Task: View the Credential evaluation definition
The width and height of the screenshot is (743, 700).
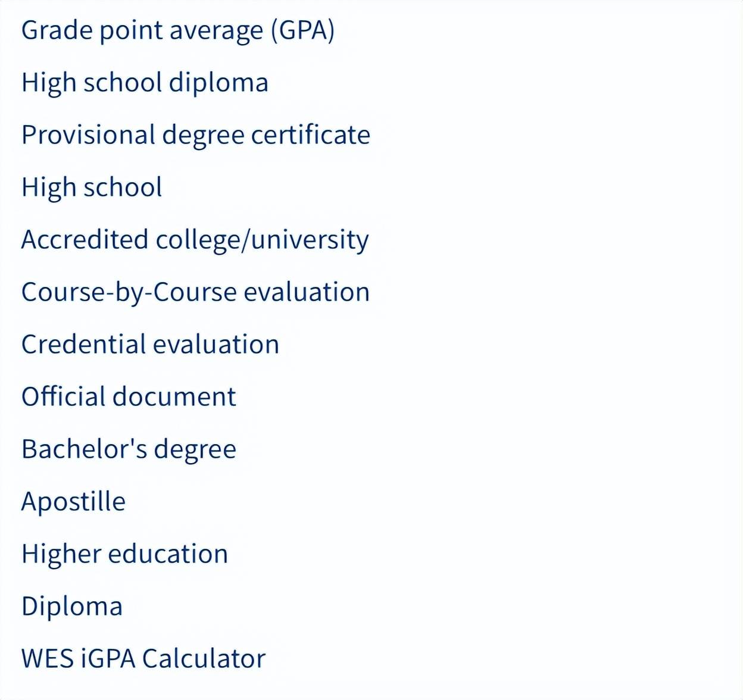Action: point(150,345)
